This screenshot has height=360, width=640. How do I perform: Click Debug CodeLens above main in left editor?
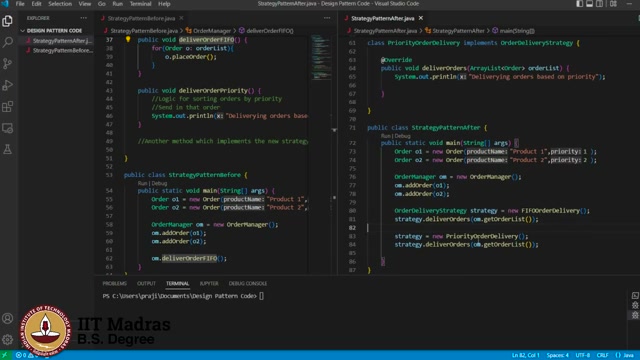point(159,183)
